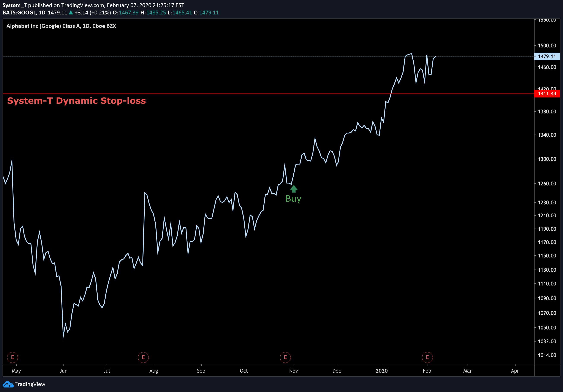Click the May earnings E marker
The image size is (563, 392).
click(x=13, y=357)
